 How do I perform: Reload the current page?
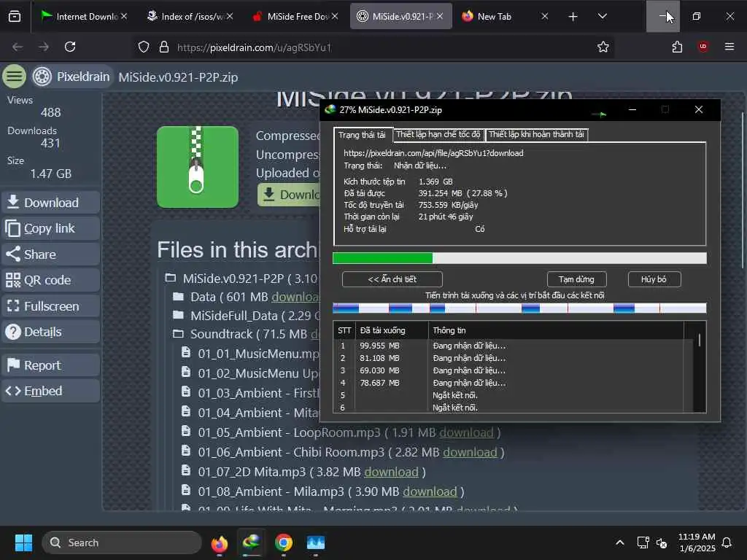(x=70, y=47)
